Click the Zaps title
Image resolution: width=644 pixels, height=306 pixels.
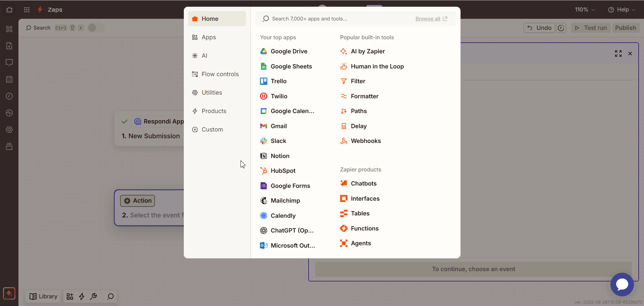pyautogui.click(x=55, y=9)
